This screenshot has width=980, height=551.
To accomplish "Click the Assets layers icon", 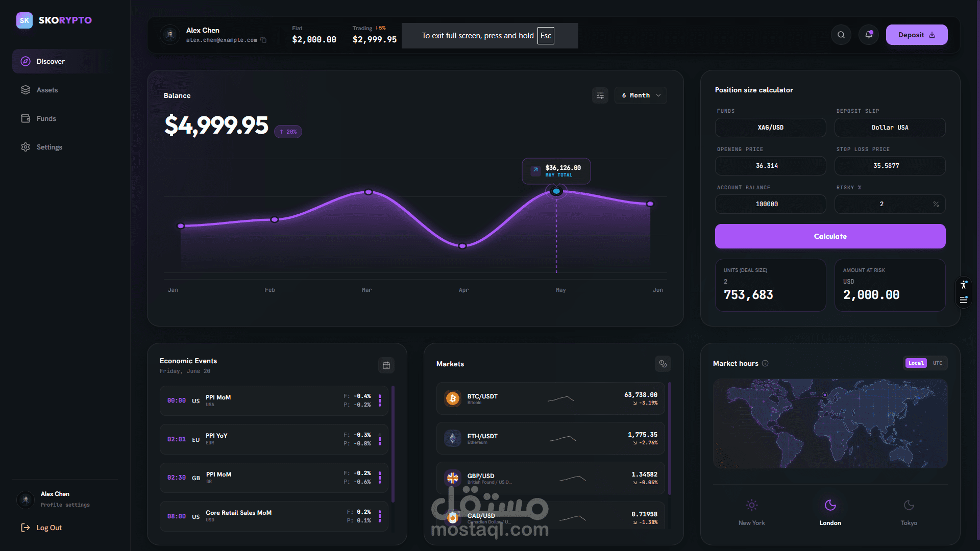I will [26, 90].
